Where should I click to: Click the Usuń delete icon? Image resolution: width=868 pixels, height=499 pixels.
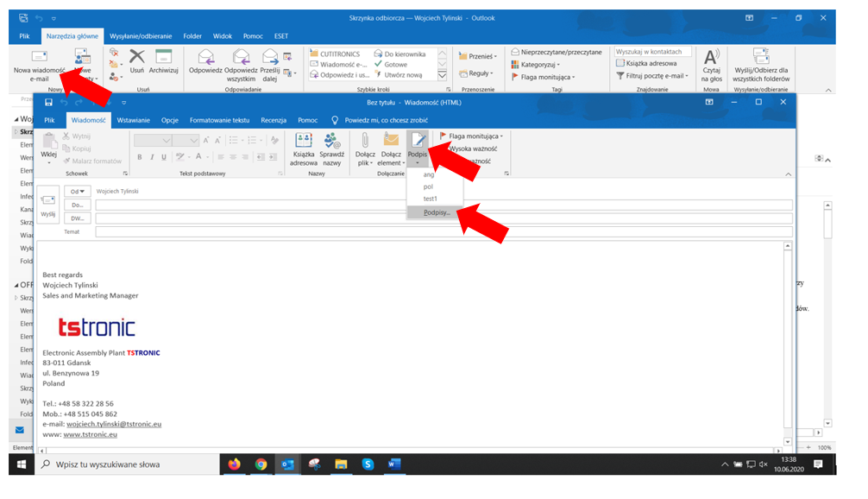point(136,60)
